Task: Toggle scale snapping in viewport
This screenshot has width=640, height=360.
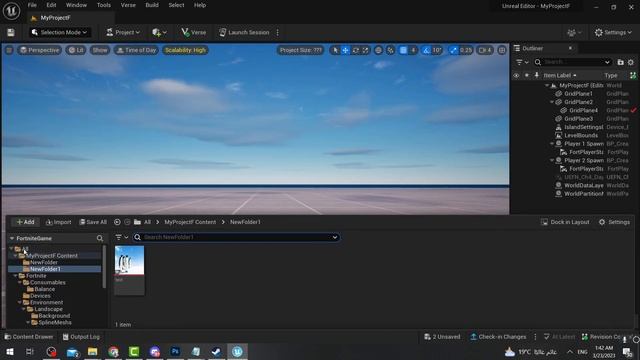Action: (453, 50)
